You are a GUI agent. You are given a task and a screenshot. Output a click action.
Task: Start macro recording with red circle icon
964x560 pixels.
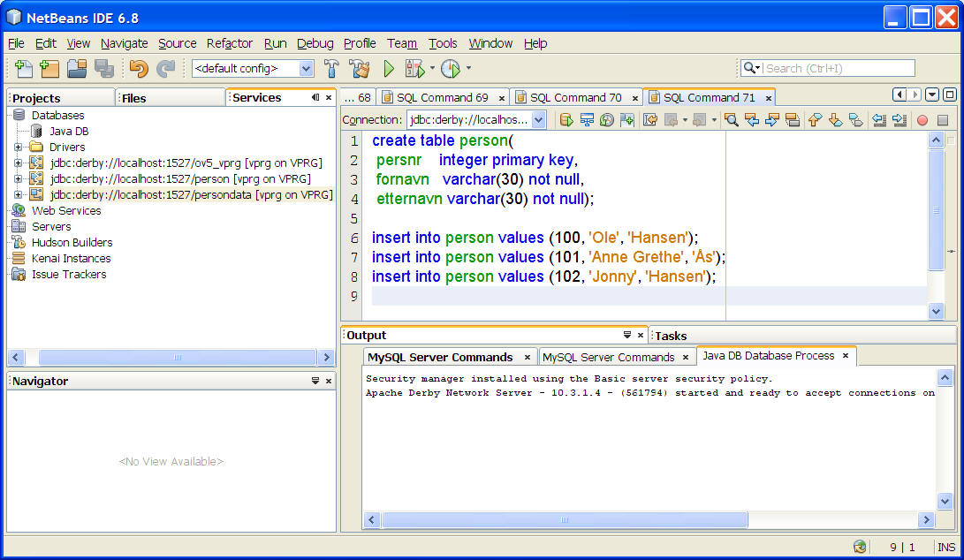point(922,120)
